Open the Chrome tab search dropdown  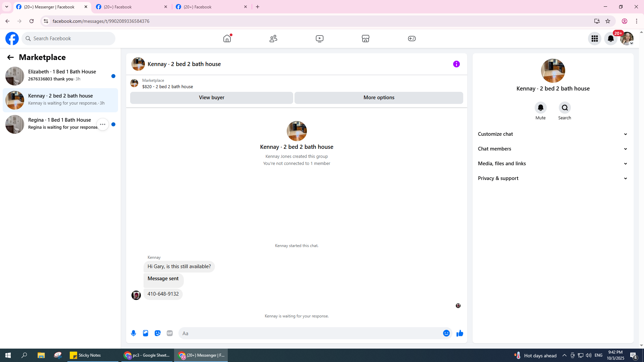(7, 7)
